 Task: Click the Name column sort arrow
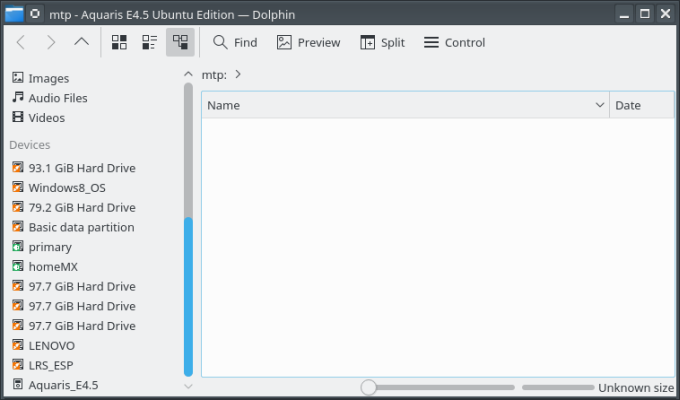(600, 105)
